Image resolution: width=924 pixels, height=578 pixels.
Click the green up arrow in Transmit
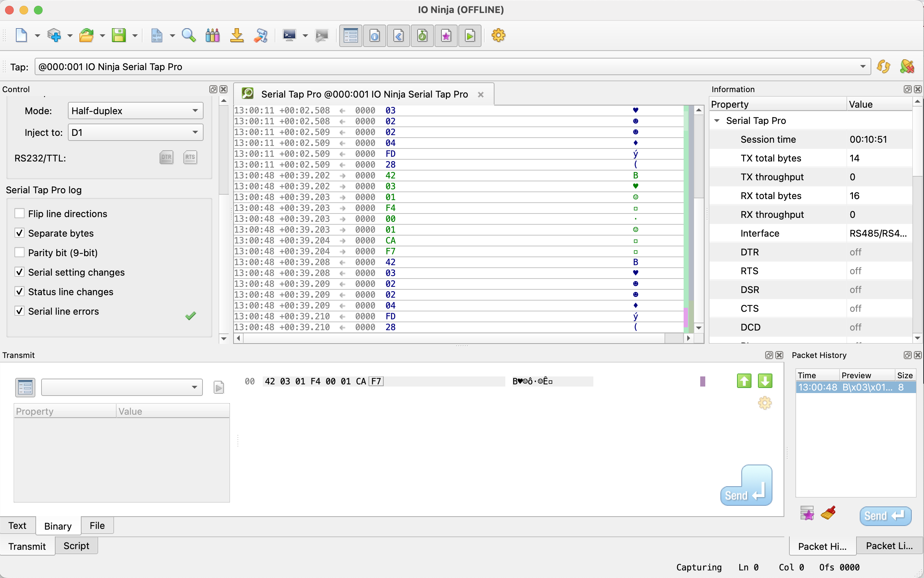pos(744,381)
